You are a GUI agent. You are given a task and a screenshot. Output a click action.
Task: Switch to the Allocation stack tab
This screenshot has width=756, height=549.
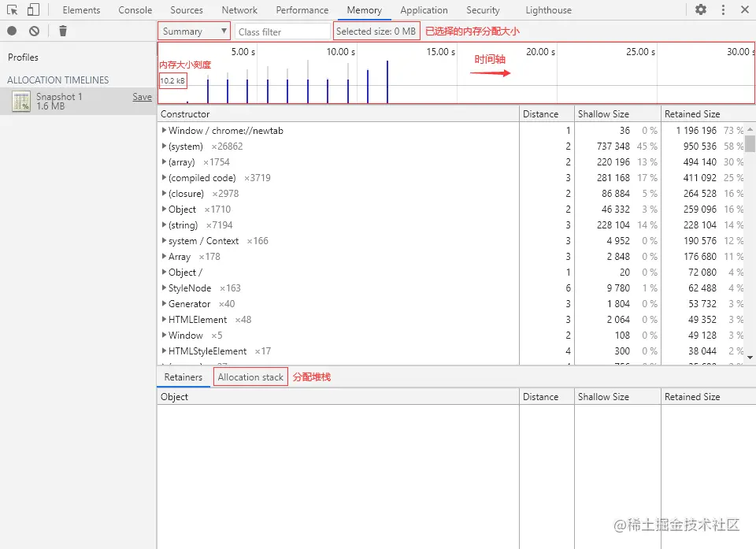coord(250,377)
